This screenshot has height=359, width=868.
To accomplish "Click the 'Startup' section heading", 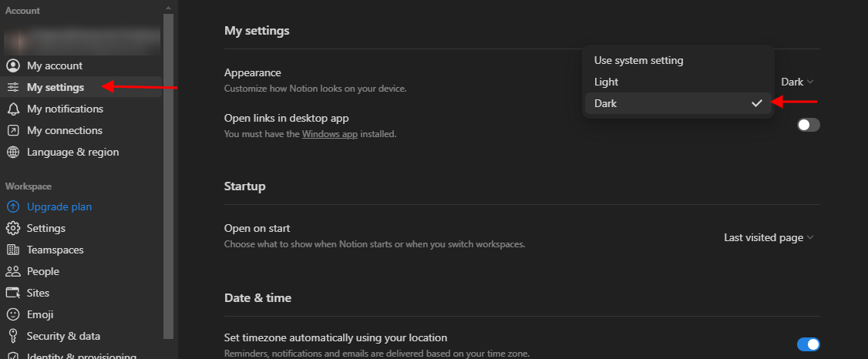I will [244, 186].
